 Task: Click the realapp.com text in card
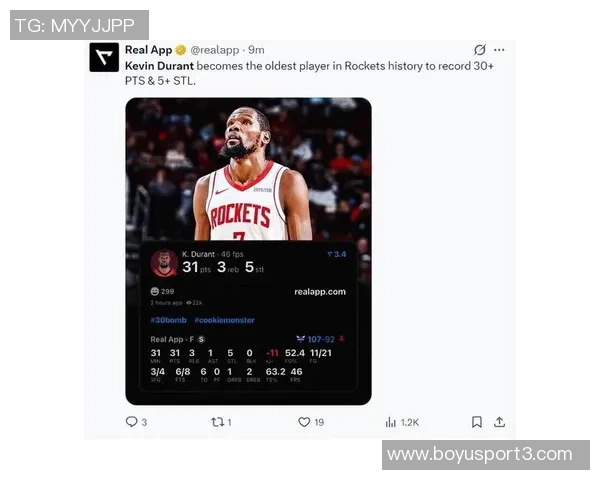pyautogui.click(x=320, y=292)
